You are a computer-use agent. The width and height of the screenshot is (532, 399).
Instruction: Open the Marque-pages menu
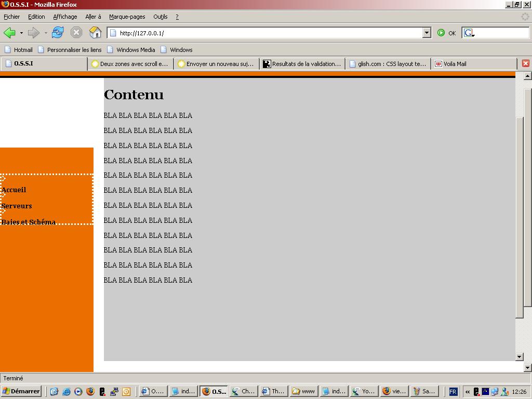pyautogui.click(x=127, y=17)
